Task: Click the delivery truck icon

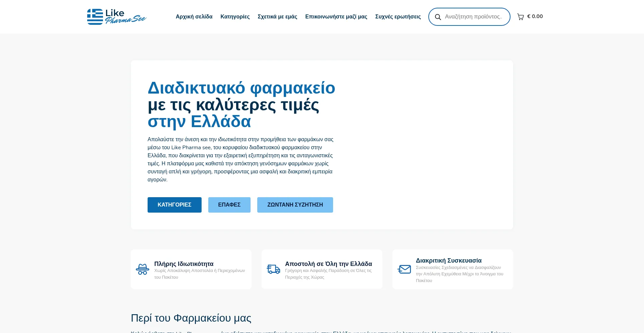Action: coord(273,269)
